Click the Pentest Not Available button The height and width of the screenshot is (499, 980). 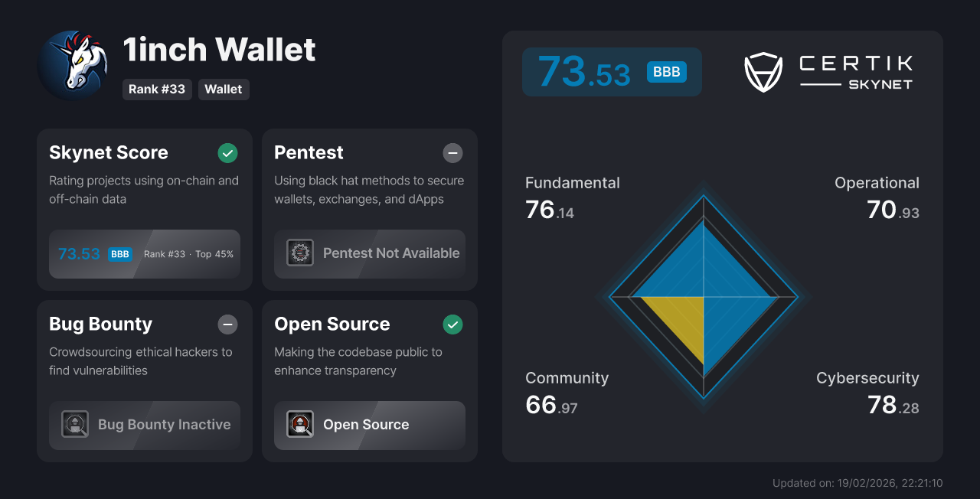369,253
